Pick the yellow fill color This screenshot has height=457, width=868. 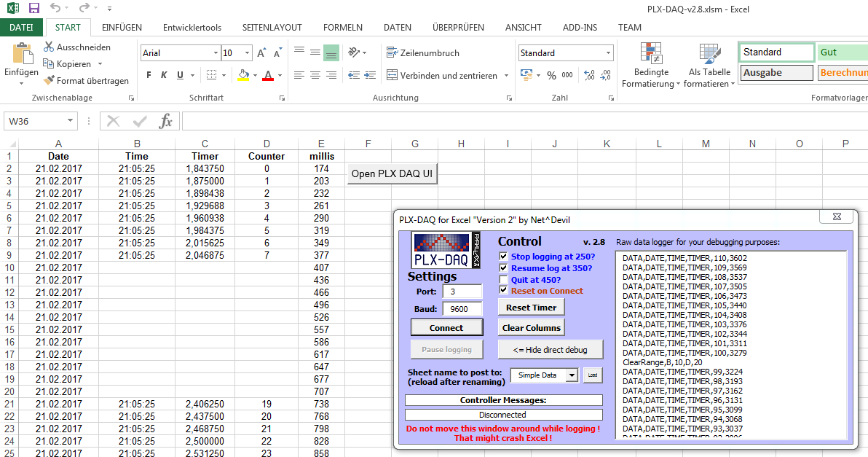pos(243,75)
